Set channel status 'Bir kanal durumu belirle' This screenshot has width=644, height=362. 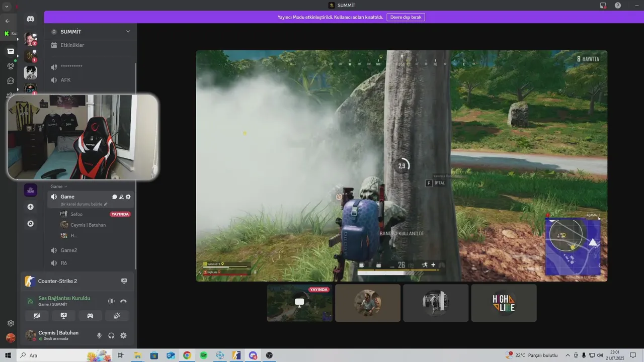tap(84, 204)
